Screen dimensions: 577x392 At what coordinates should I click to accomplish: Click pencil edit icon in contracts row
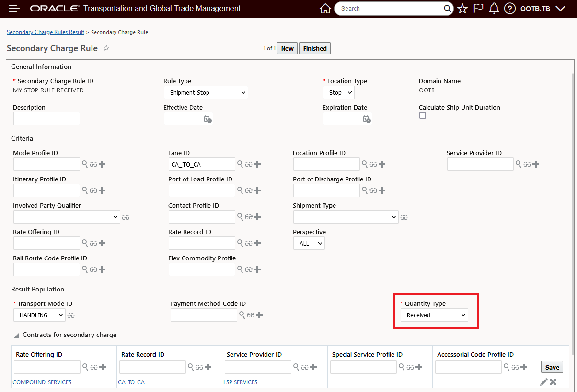[543, 382]
